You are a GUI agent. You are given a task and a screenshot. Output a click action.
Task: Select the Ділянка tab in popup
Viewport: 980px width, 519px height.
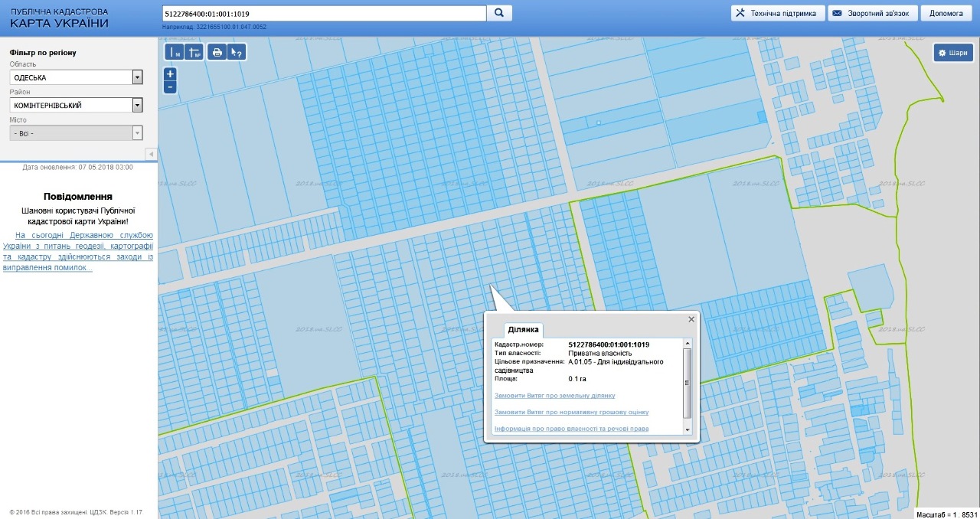(x=524, y=330)
